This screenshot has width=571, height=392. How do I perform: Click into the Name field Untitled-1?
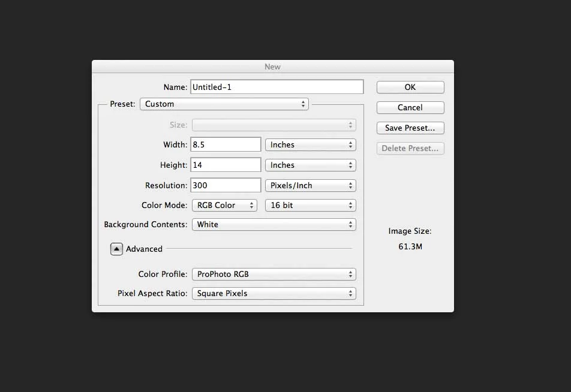[277, 87]
